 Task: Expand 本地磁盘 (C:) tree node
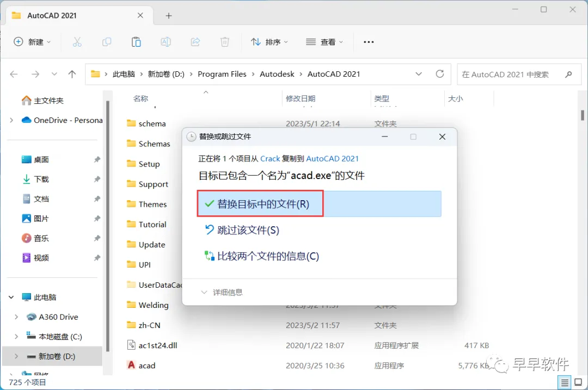click(16, 337)
